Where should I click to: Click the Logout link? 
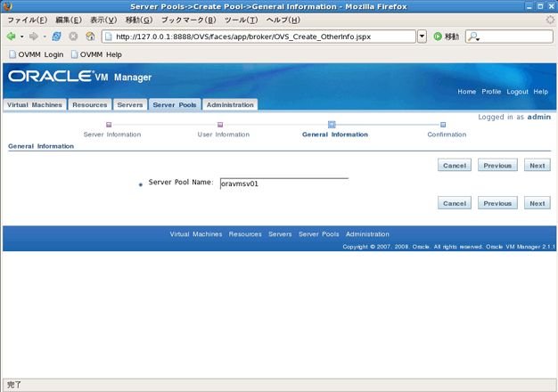tap(517, 92)
